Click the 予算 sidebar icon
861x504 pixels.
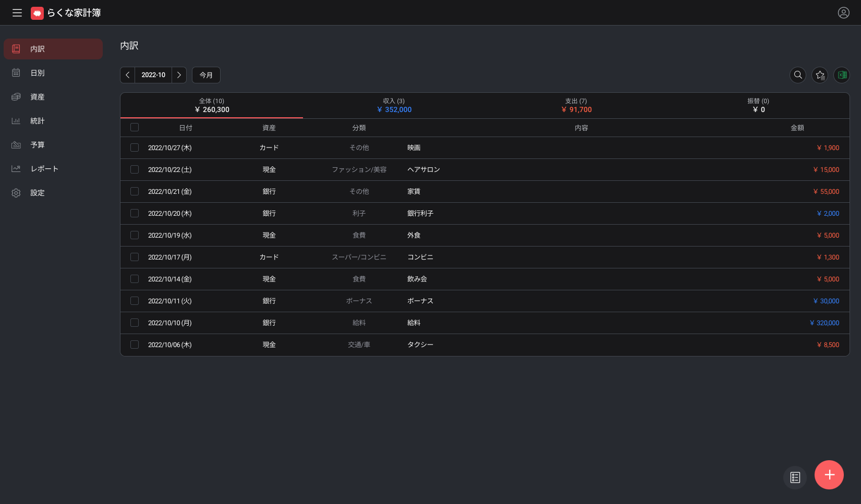tap(16, 144)
